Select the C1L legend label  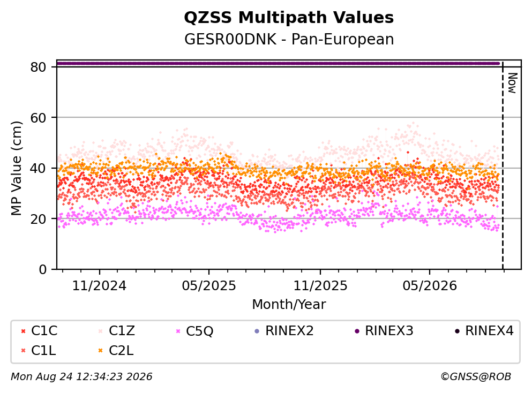click(x=43, y=351)
